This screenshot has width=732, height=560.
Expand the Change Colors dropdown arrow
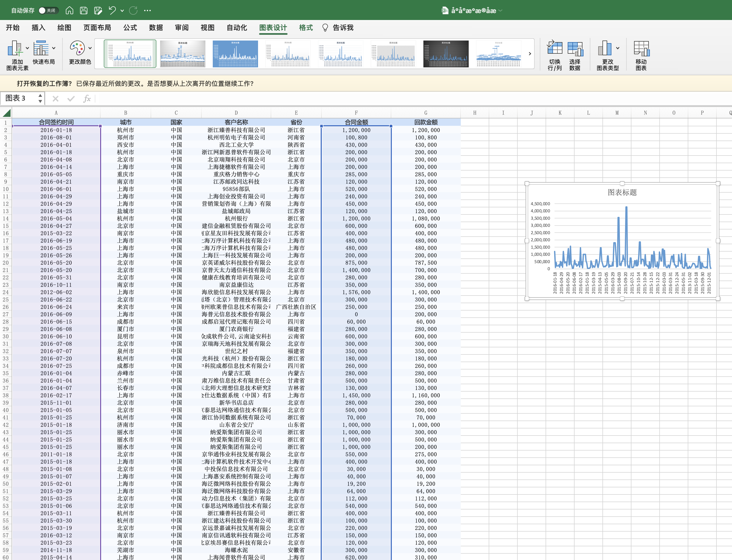tap(90, 48)
